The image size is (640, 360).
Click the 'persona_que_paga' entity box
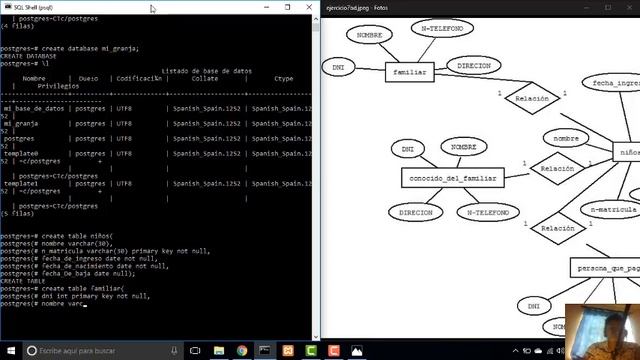click(605, 268)
